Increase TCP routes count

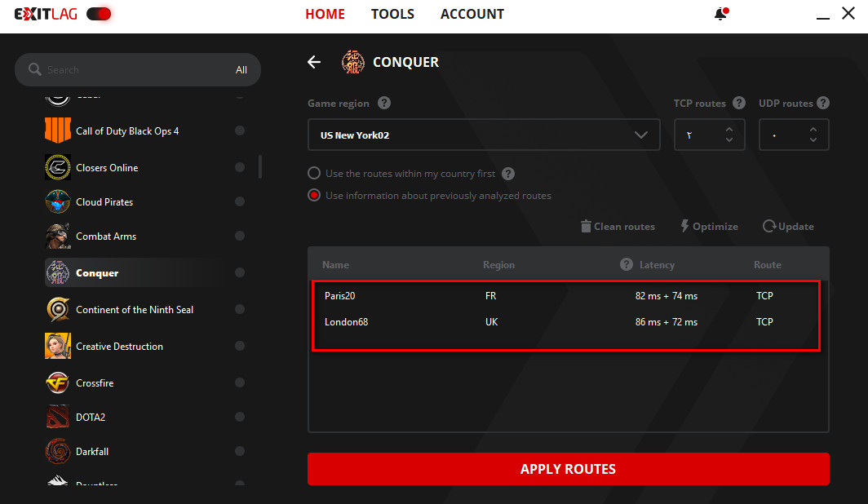(729, 130)
